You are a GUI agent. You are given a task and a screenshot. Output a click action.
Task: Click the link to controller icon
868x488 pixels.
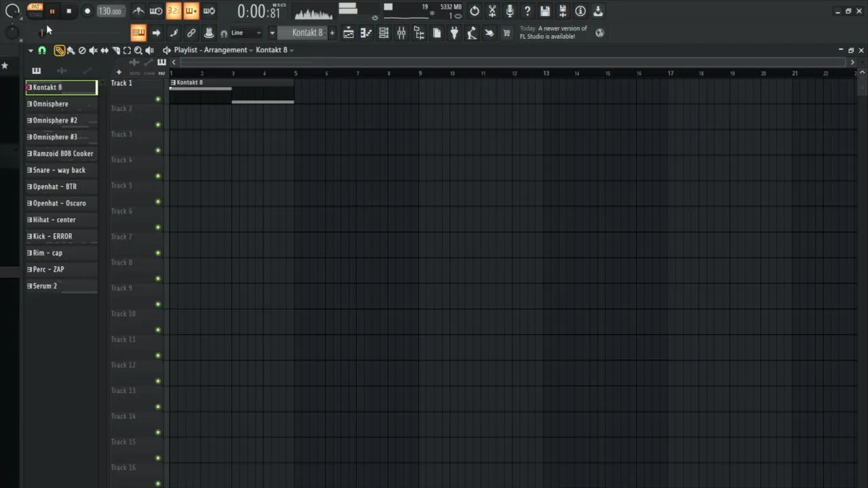click(191, 33)
